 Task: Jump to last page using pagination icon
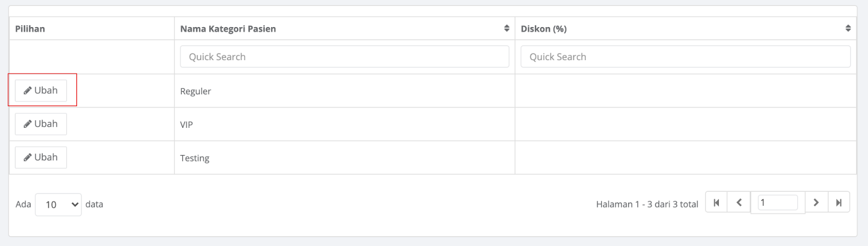pyautogui.click(x=839, y=203)
